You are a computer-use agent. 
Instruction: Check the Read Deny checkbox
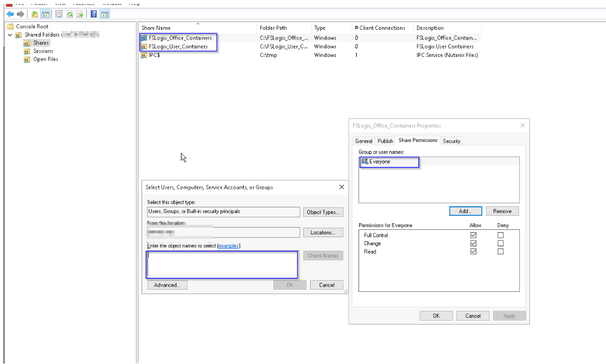point(501,251)
